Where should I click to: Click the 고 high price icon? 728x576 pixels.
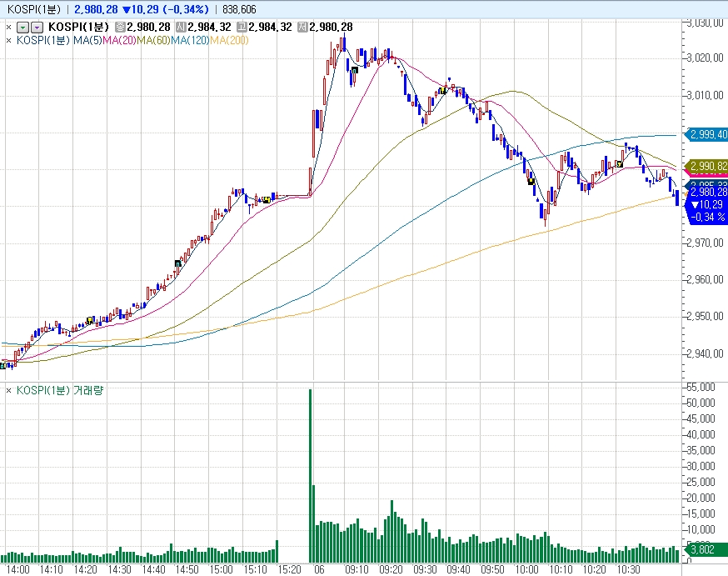coord(241,27)
